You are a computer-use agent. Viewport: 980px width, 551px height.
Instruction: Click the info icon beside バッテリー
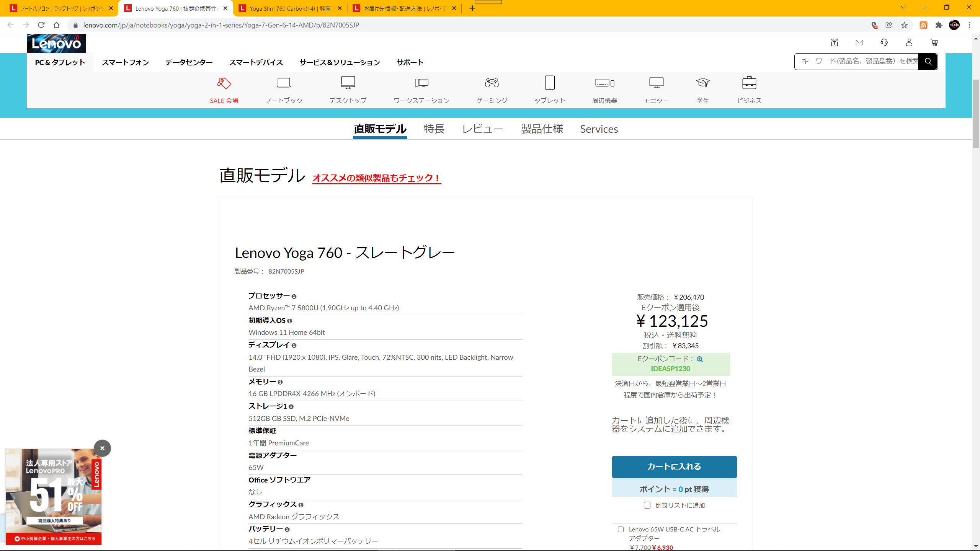pos(287,530)
